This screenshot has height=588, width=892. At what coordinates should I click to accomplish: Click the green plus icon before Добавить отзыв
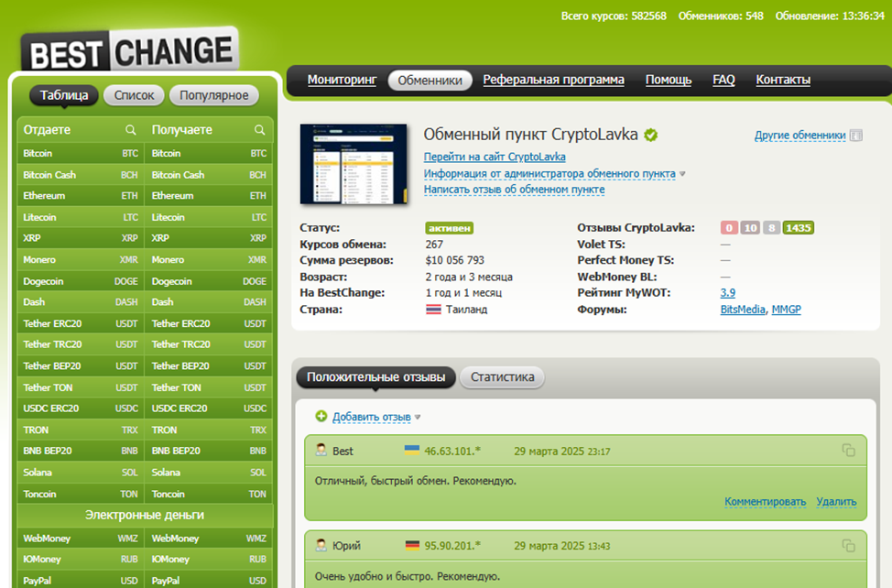(321, 416)
